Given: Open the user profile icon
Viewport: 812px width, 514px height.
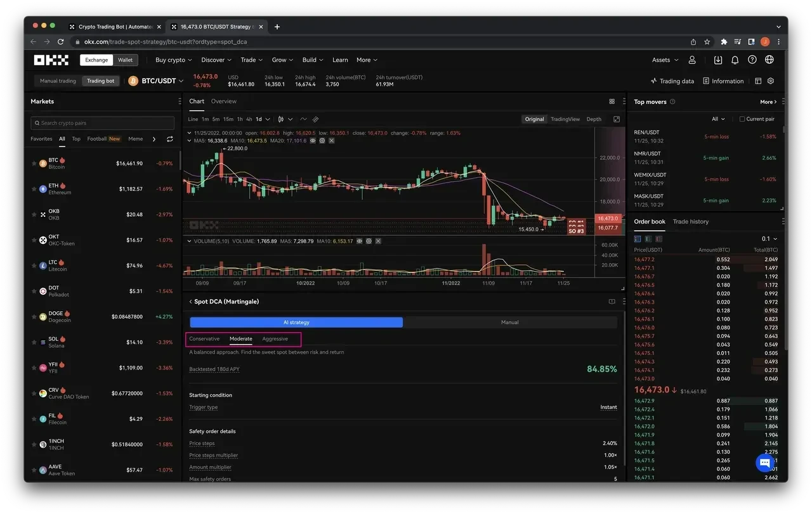Looking at the screenshot, I should pos(692,60).
